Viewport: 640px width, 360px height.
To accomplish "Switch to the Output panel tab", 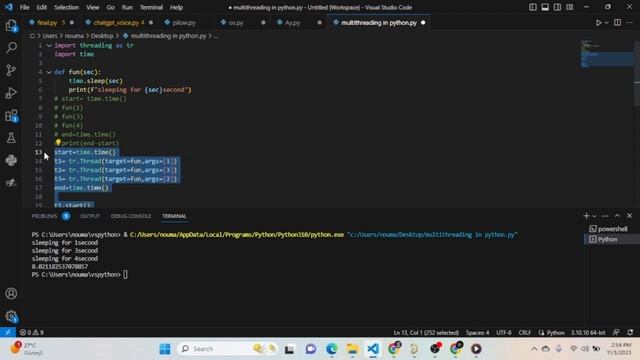I will 90,216.
